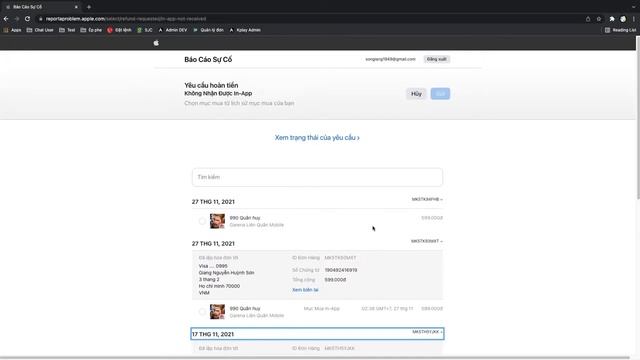Click the second 990 Quân huy app thumbnail

(217, 312)
